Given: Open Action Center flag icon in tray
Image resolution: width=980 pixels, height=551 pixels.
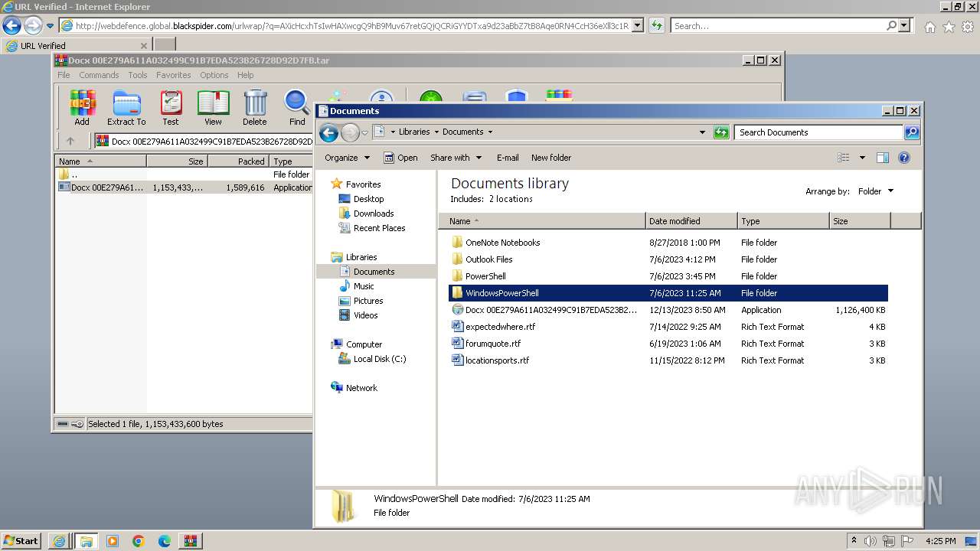Looking at the screenshot, I should (907, 541).
